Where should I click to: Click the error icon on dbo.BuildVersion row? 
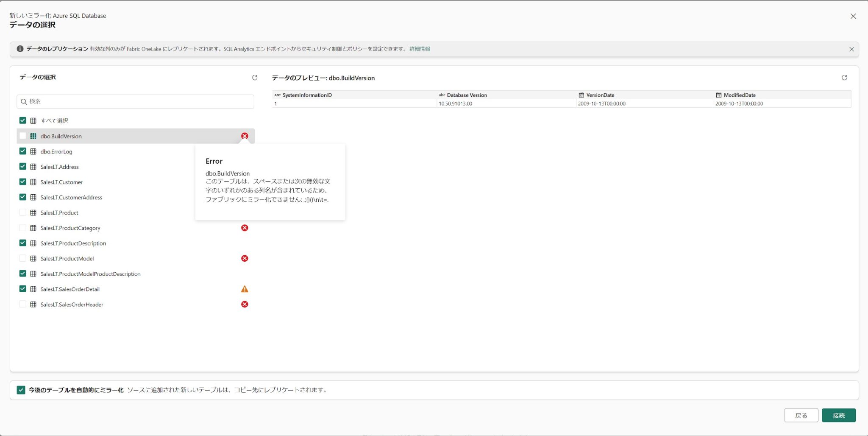(245, 136)
